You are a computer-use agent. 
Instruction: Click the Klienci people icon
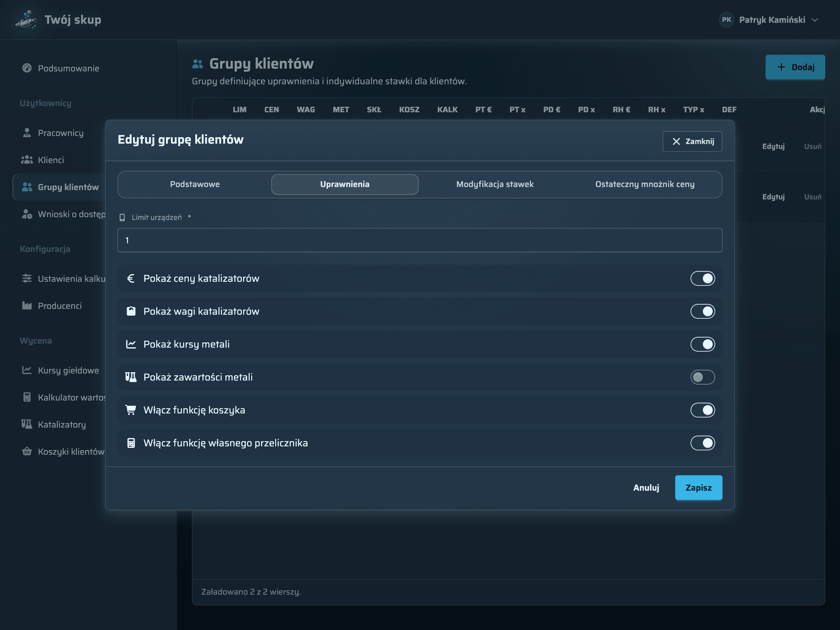click(x=26, y=160)
